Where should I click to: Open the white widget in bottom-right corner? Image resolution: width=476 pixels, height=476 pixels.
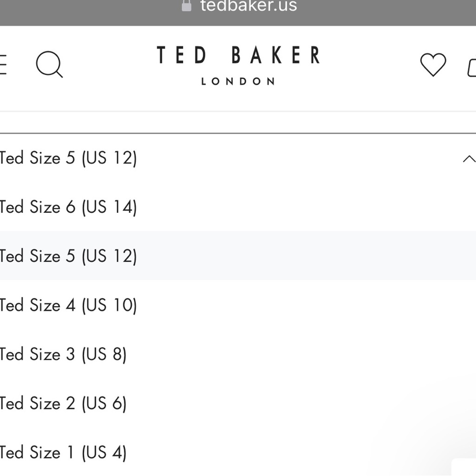pos(464,467)
